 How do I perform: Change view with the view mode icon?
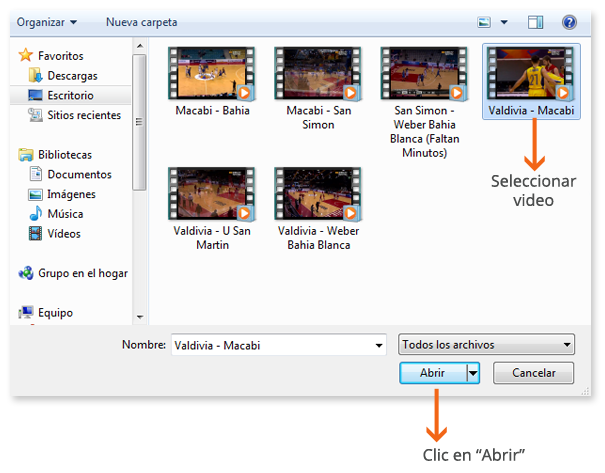pyautogui.click(x=484, y=22)
